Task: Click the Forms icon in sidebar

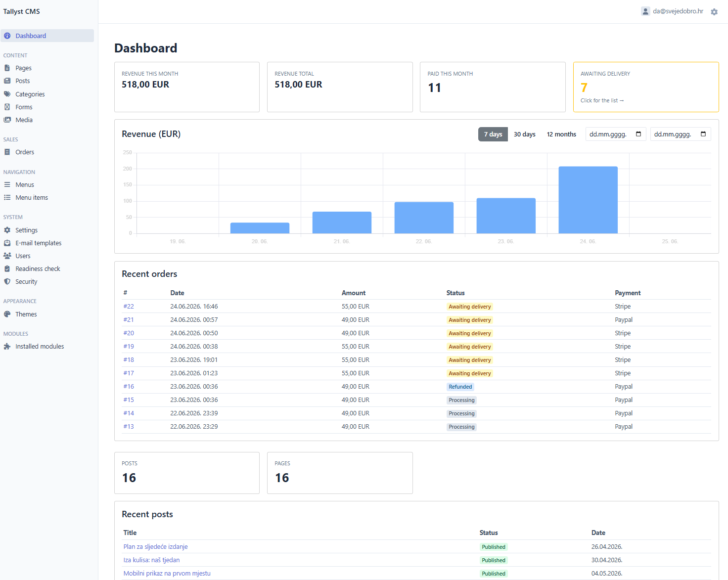Action: [7, 107]
